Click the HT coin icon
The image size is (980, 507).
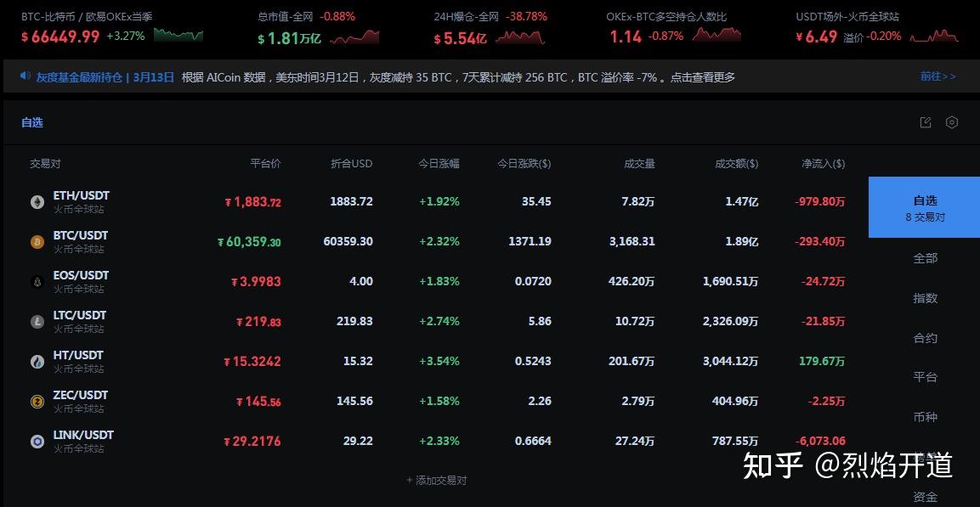37,362
